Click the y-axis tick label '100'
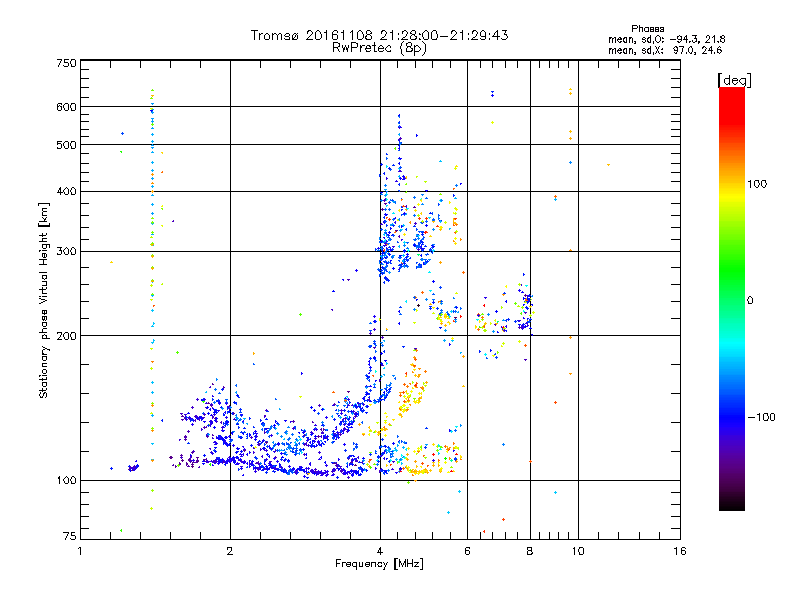The height and width of the screenshot is (600, 800). click(66, 480)
